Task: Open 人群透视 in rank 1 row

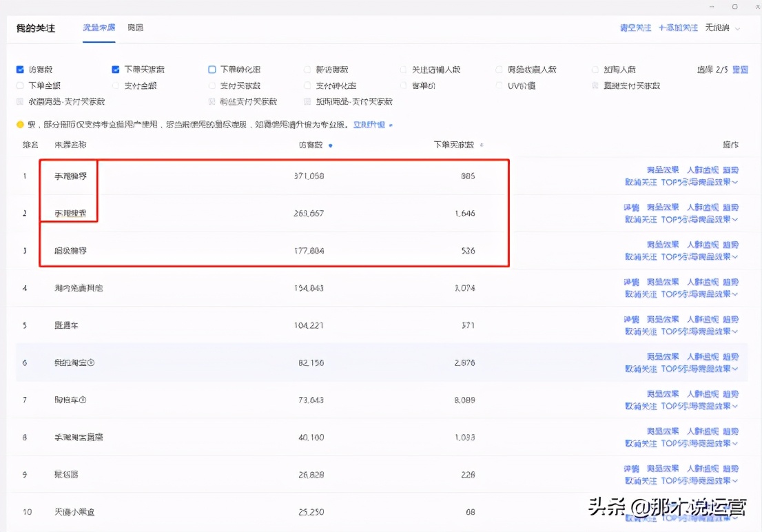Action: (702, 170)
